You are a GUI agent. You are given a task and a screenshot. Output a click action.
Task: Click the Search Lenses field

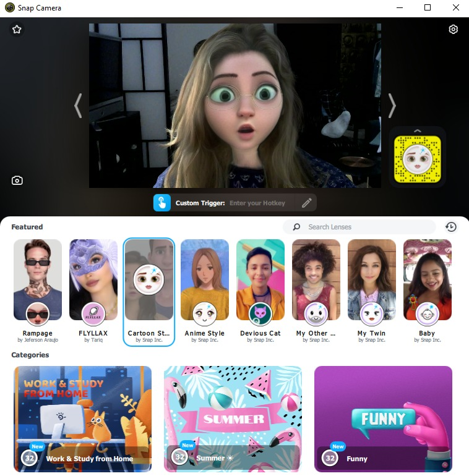click(359, 227)
